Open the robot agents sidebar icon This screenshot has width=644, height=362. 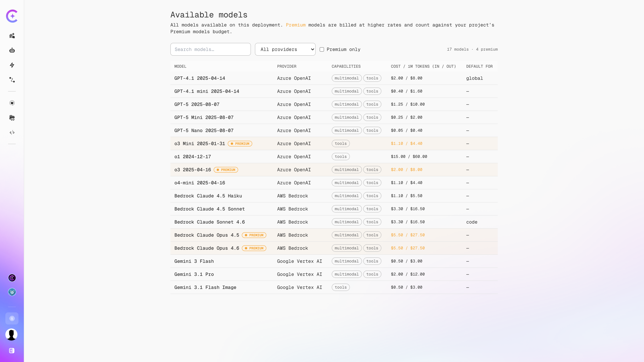[x=12, y=50]
